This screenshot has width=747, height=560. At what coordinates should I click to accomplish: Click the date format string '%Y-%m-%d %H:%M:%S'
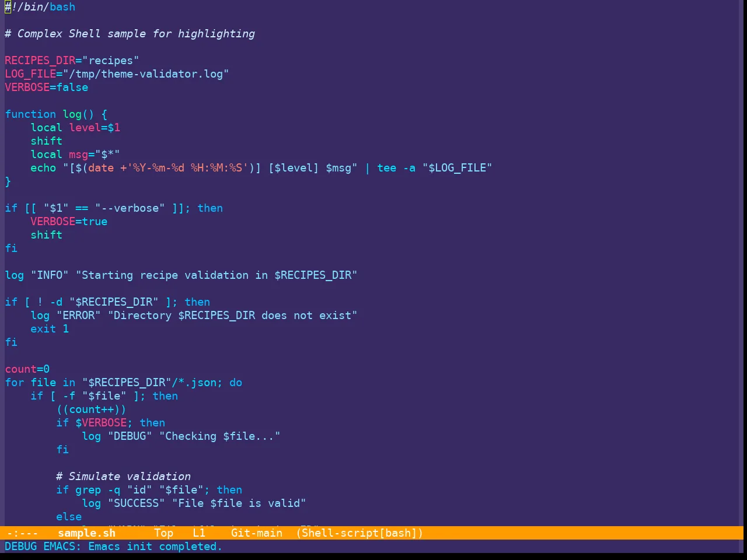(187, 168)
